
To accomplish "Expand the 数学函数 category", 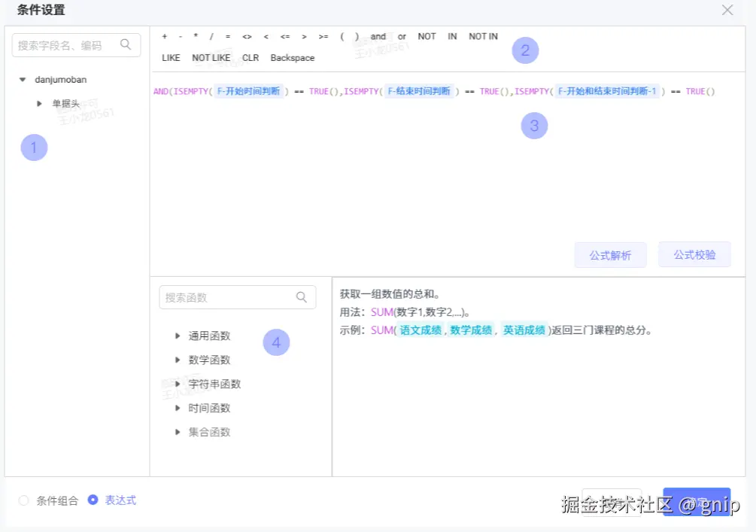I will [178, 360].
